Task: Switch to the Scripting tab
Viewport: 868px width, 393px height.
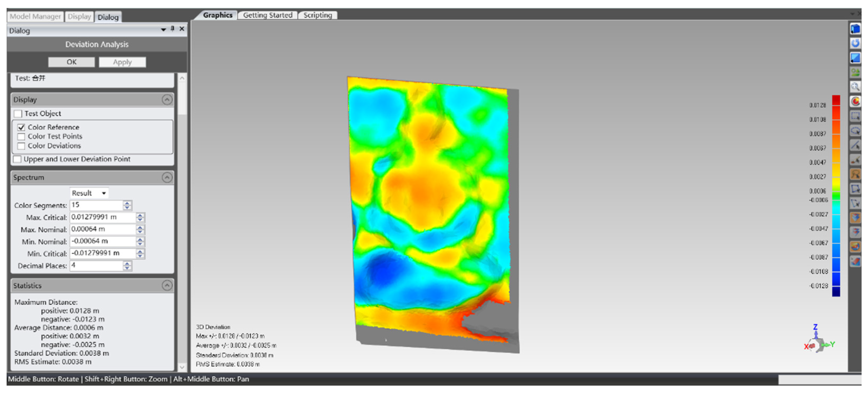Action: tap(318, 15)
